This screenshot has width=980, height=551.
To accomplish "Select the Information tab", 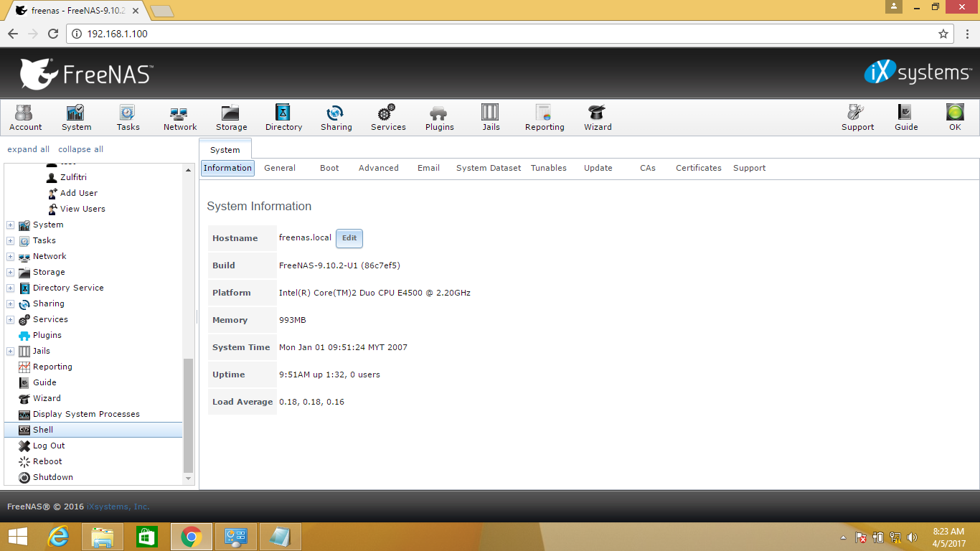I will (x=227, y=168).
